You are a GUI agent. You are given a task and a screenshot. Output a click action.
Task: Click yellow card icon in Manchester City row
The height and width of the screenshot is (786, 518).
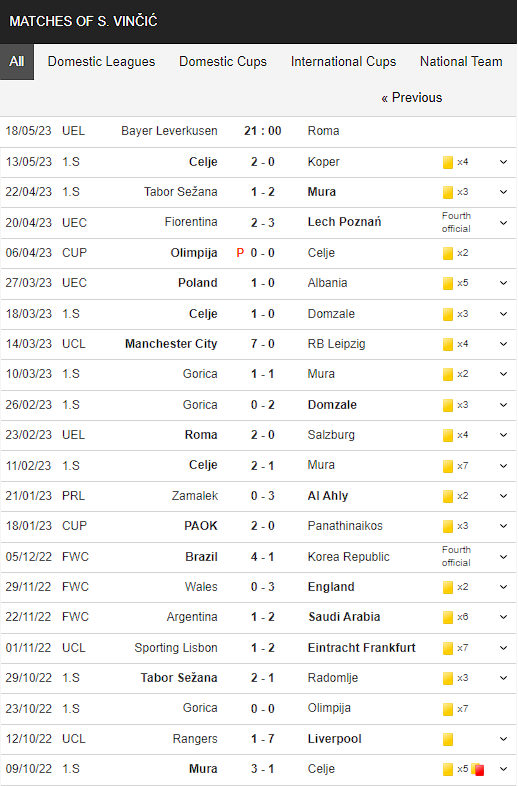tap(448, 344)
